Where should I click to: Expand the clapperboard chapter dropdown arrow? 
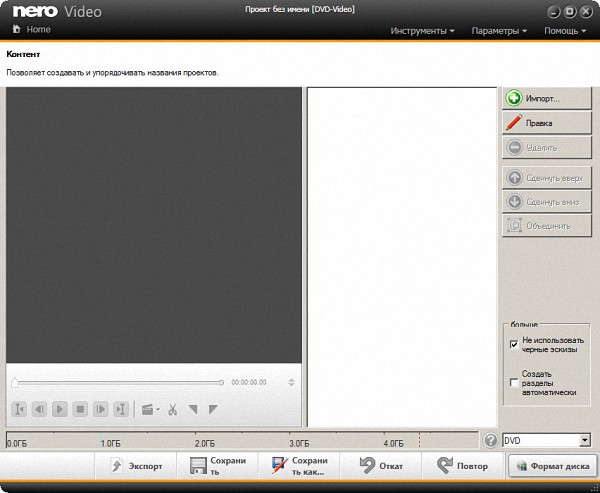click(x=157, y=409)
